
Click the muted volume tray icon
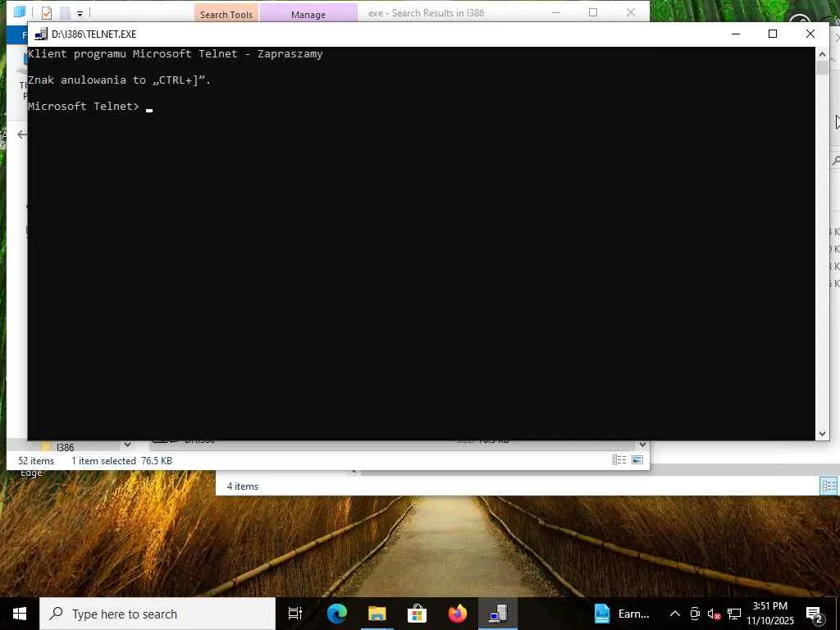(714, 614)
